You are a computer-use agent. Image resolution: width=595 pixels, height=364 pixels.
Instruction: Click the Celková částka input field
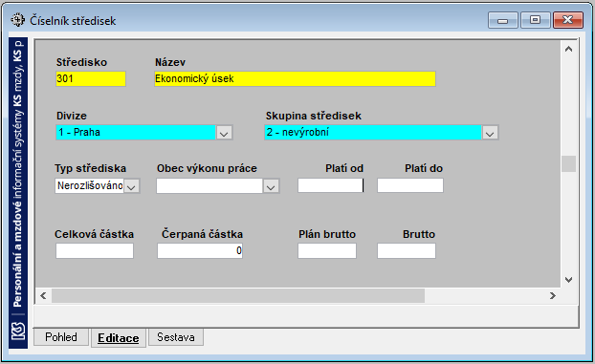pyautogui.click(x=95, y=250)
